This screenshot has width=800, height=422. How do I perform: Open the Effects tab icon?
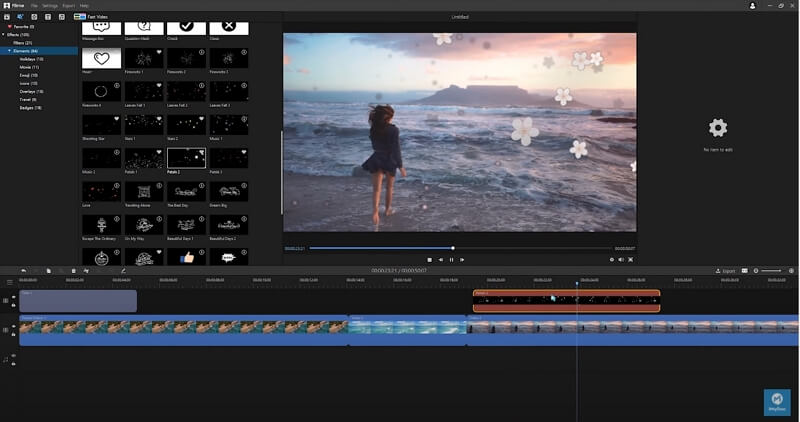pyautogui.click(x=20, y=17)
